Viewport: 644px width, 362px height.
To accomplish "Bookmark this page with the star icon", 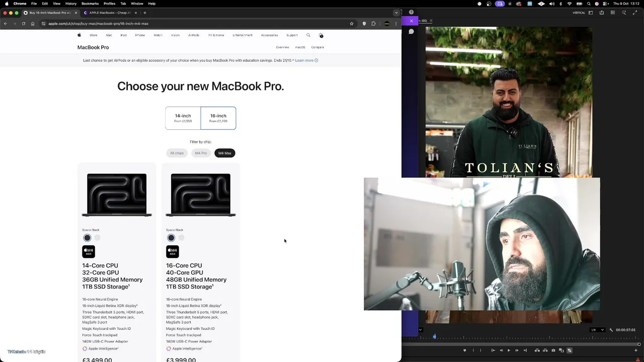I will (x=352, y=24).
